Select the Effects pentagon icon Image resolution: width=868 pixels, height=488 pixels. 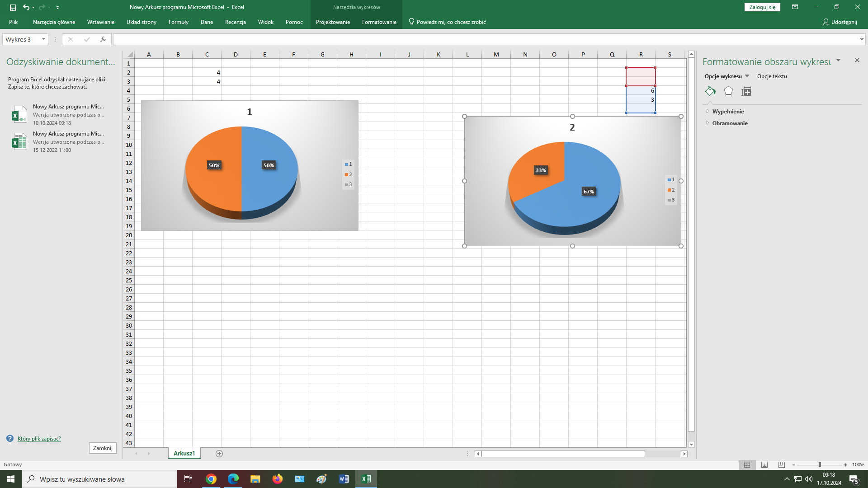(x=728, y=91)
